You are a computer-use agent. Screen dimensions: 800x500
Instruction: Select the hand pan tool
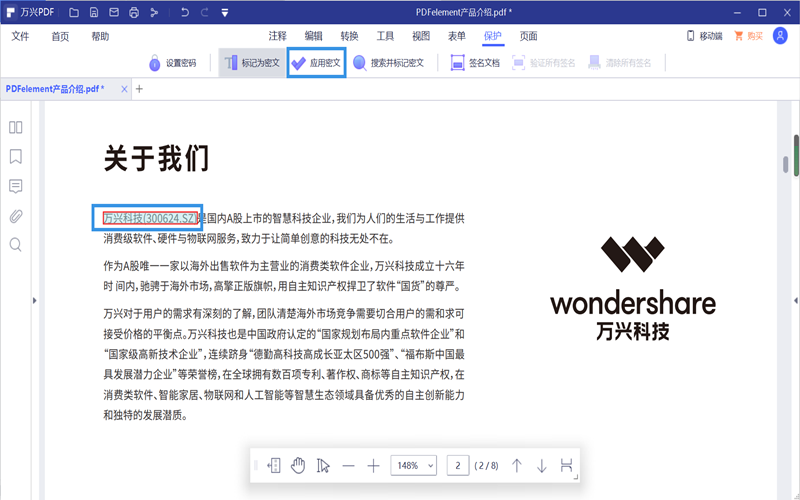click(297, 465)
